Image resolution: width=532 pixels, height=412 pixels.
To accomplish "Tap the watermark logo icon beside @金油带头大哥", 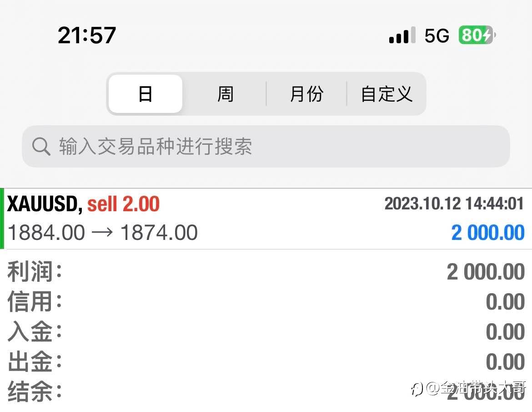I will click(417, 389).
